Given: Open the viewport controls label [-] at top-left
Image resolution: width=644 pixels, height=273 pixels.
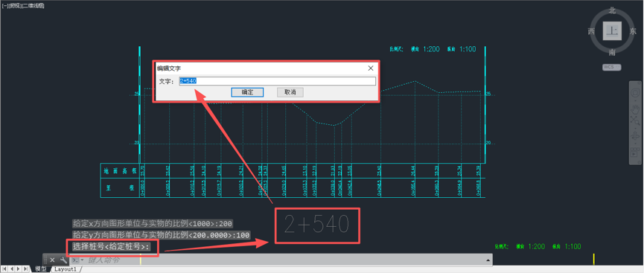Looking at the screenshot, I should point(4,6).
